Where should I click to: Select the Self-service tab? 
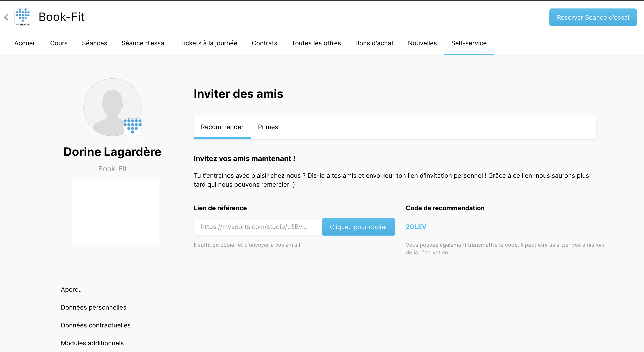tap(469, 43)
